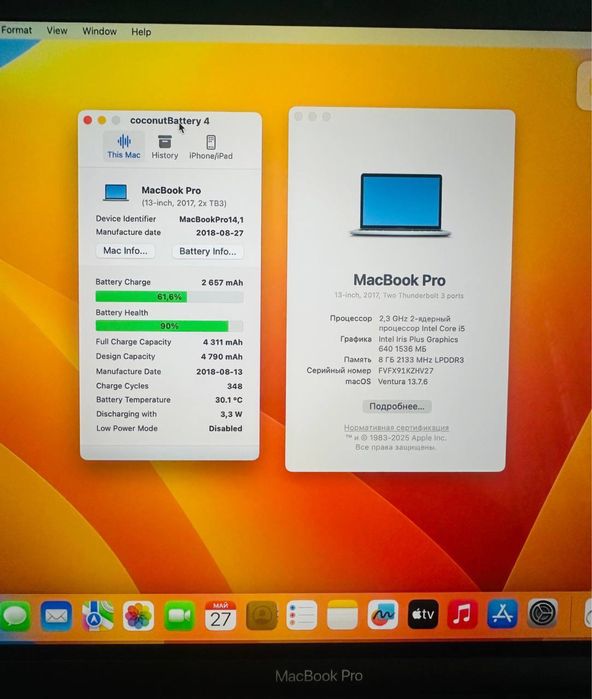Viewport: 592px width, 699px height.
Task: Open Music from the Dock
Action: 462,614
